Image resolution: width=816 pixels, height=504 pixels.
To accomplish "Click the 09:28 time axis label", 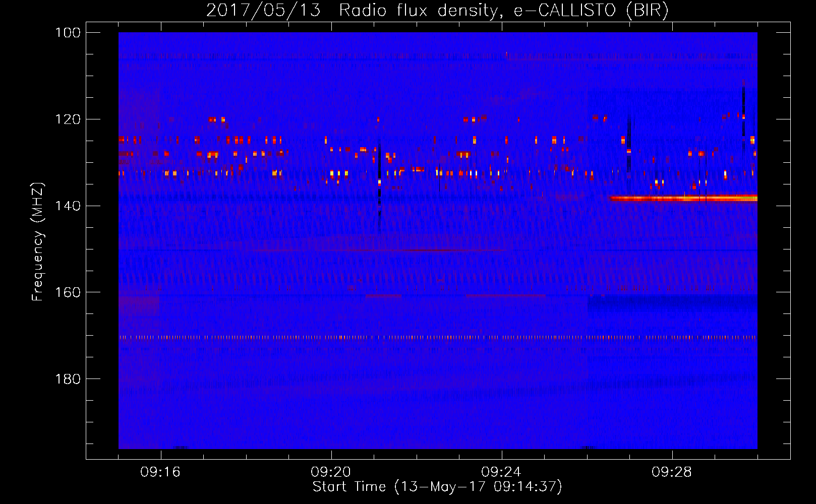I will 672,472.
